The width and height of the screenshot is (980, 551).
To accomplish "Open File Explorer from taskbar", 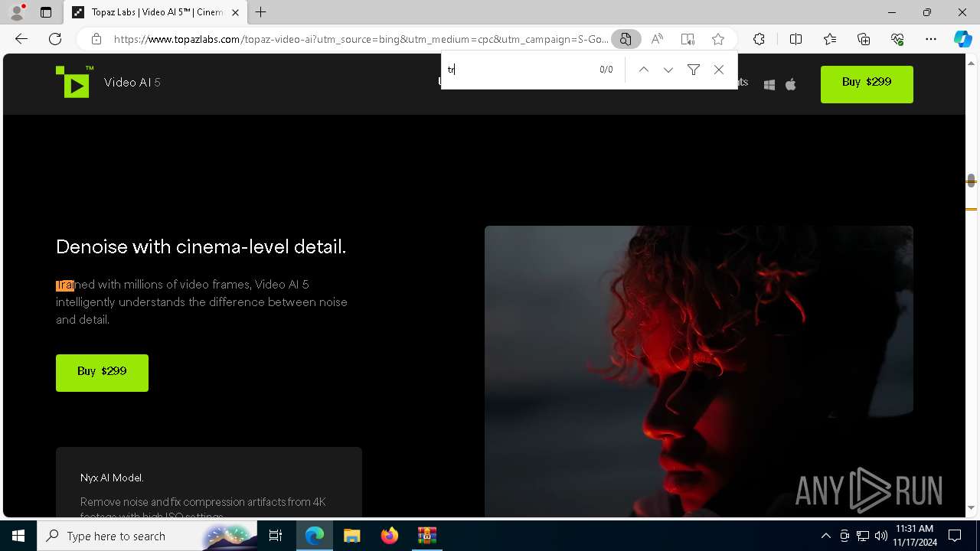I will click(x=351, y=536).
